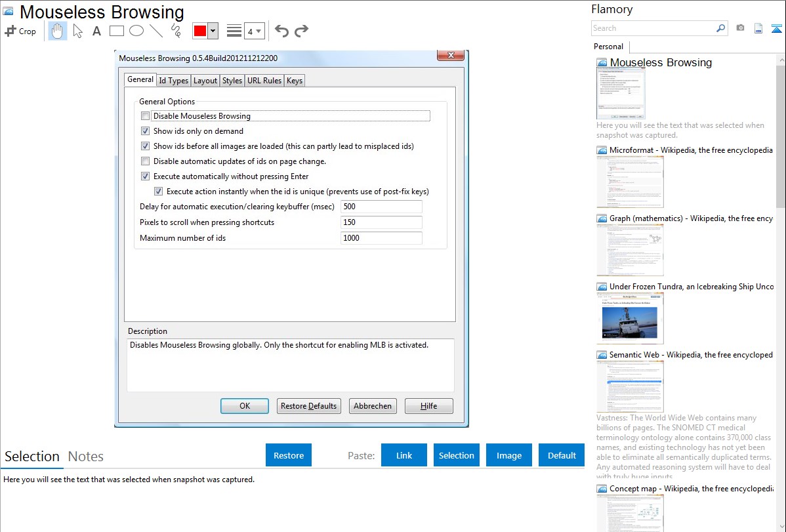The height and width of the screenshot is (532, 786).
Task: Click the line thickness icon
Action: coord(234,31)
